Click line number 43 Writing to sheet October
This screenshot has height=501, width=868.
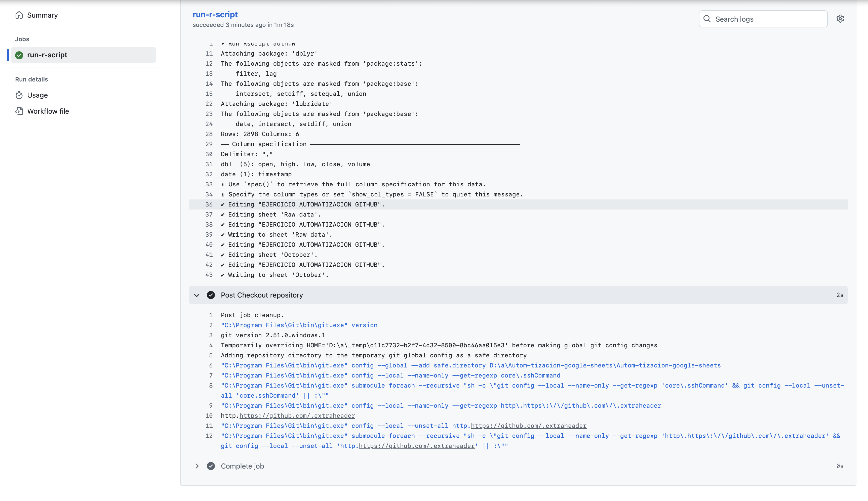[x=209, y=275]
